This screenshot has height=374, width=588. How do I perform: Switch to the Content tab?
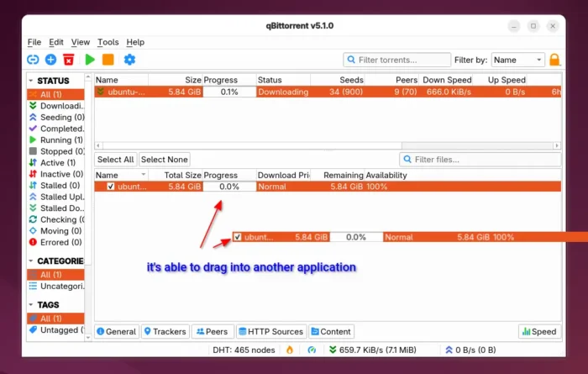pyautogui.click(x=331, y=332)
